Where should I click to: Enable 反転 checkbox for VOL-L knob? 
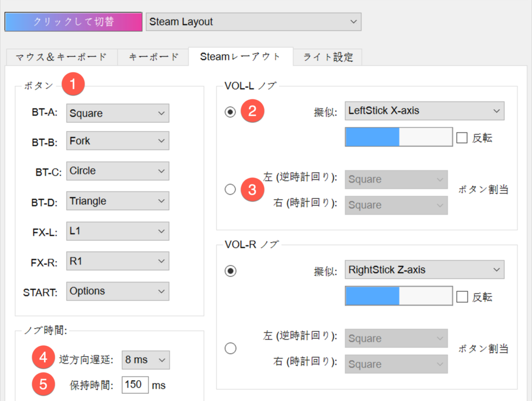point(462,138)
